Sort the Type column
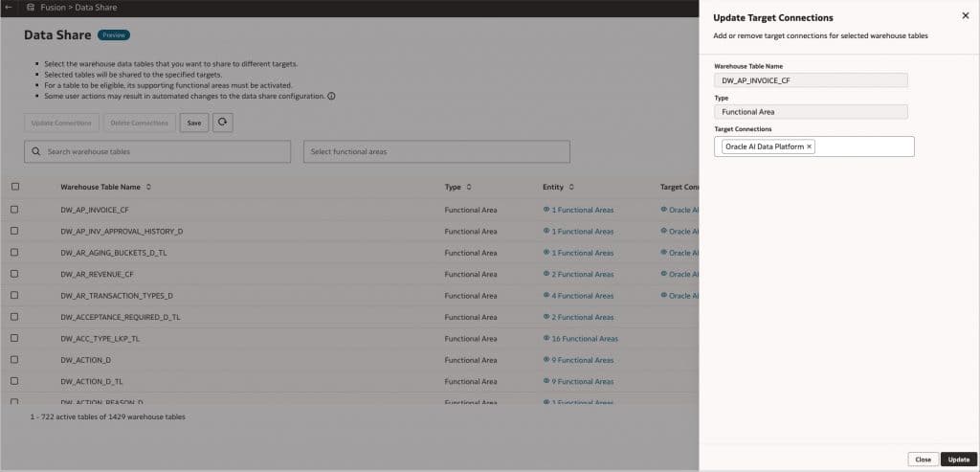 coord(469,187)
